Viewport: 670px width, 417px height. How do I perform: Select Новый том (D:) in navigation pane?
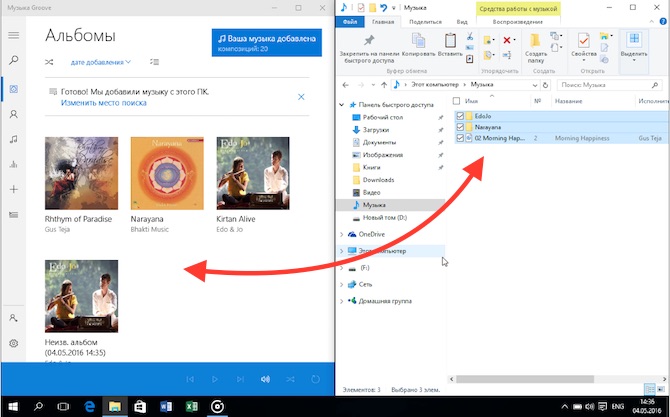385,217
